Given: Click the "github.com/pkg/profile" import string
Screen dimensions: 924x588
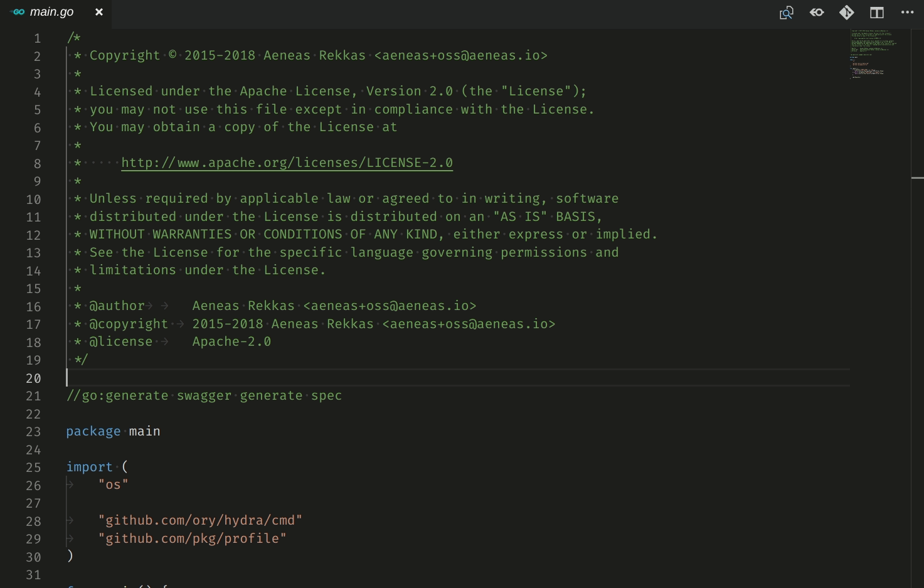Looking at the screenshot, I should 192,539.
